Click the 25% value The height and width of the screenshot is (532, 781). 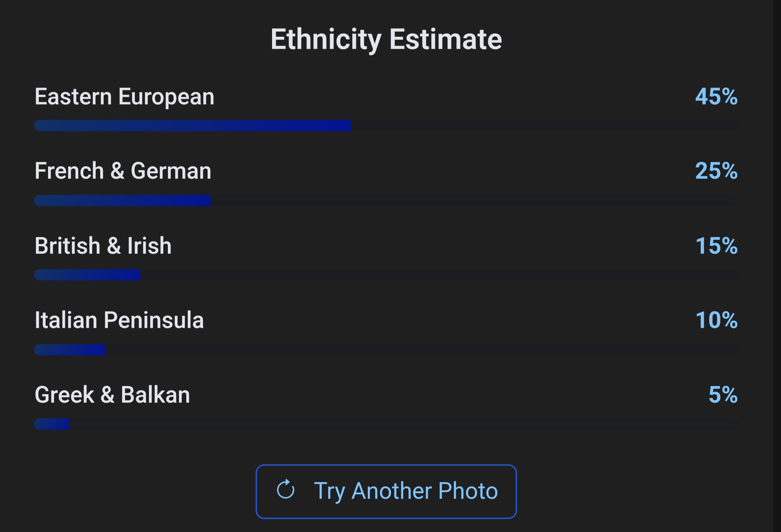click(717, 171)
